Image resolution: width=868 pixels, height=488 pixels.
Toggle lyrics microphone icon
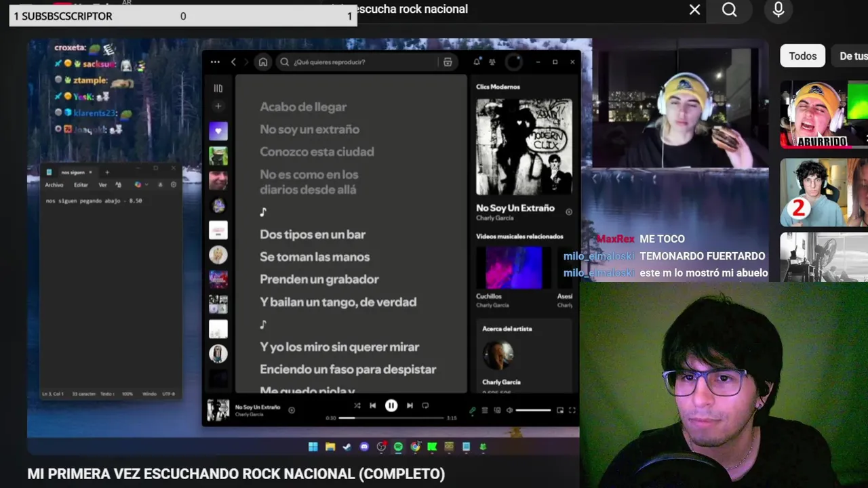point(473,410)
